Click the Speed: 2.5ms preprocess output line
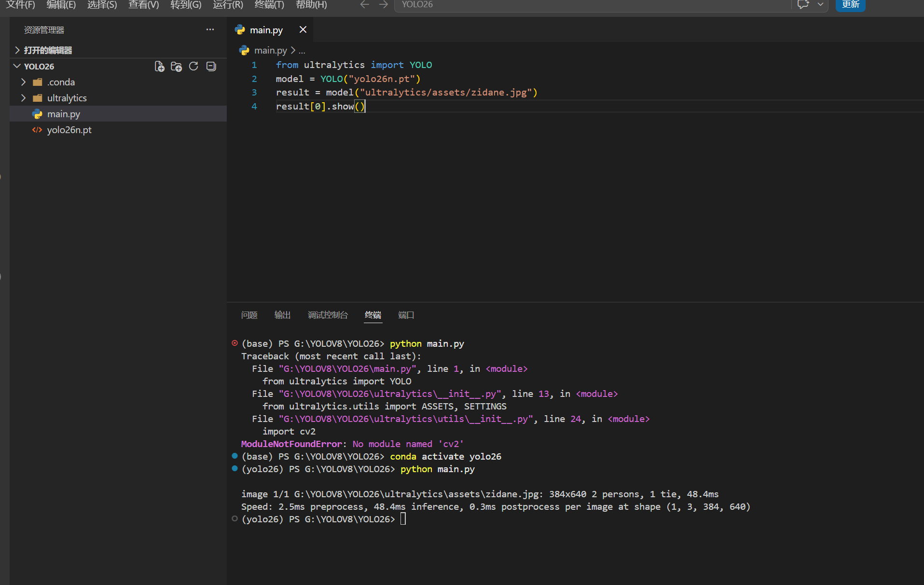The height and width of the screenshot is (585, 924). click(496, 506)
